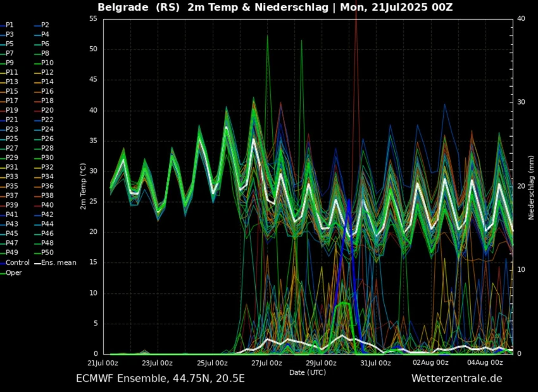The width and height of the screenshot is (538, 392).
Task: Click the 21Jul 00z start date label
Action: coord(103,363)
